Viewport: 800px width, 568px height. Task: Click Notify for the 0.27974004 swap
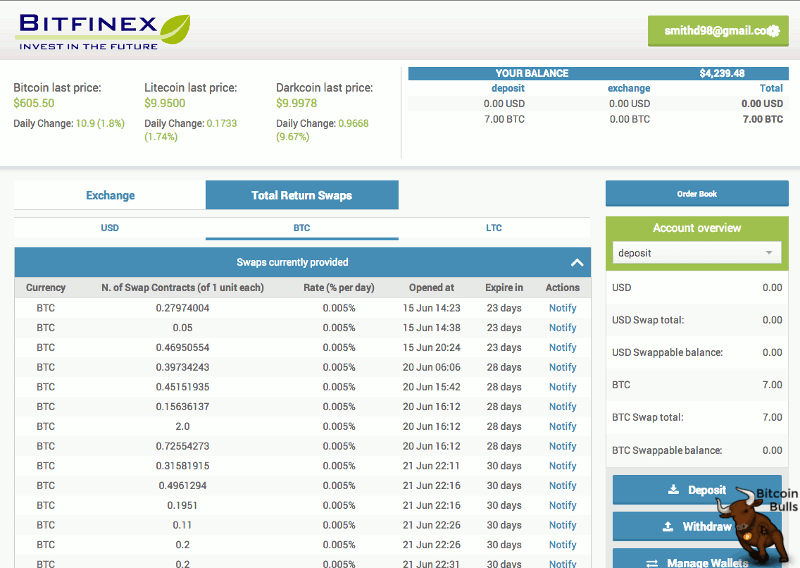coord(562,308)
